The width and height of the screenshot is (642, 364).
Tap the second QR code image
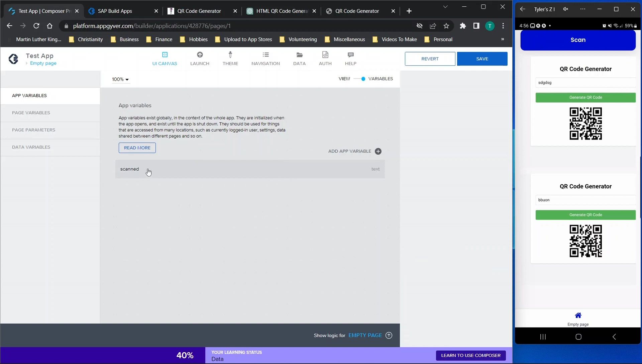(585, 241)
